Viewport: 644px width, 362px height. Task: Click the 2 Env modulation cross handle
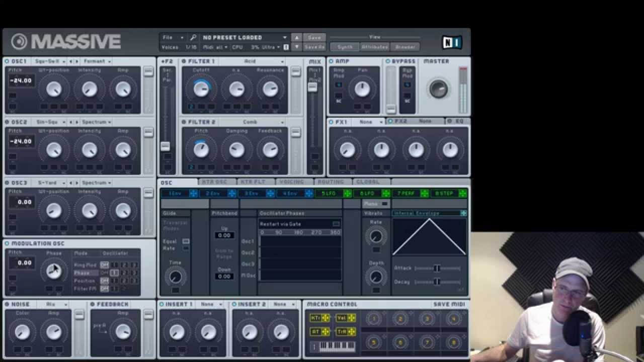232,194
